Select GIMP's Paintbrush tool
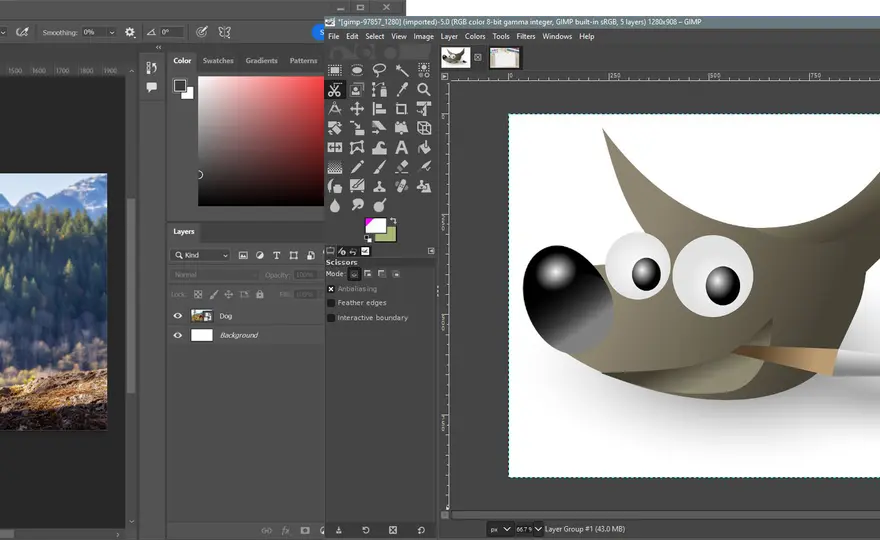Screen dimensions: 880x540 point(379,167)
